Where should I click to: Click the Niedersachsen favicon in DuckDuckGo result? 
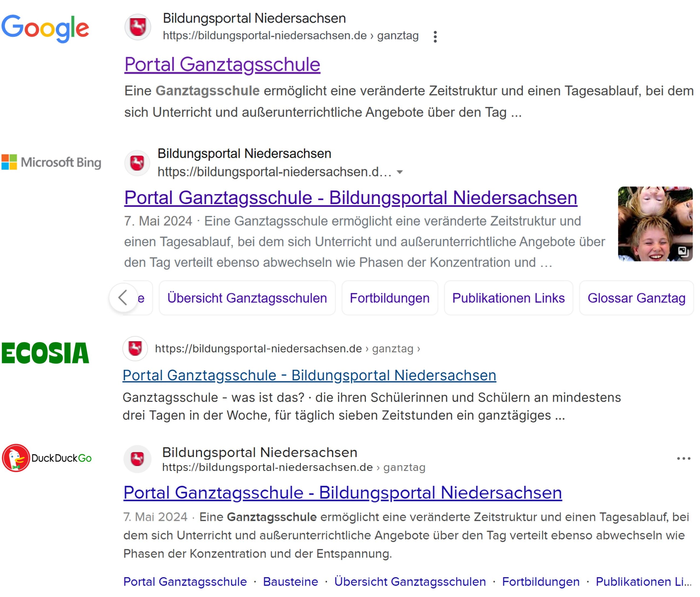pyautogui.click(x=137, y=459)
